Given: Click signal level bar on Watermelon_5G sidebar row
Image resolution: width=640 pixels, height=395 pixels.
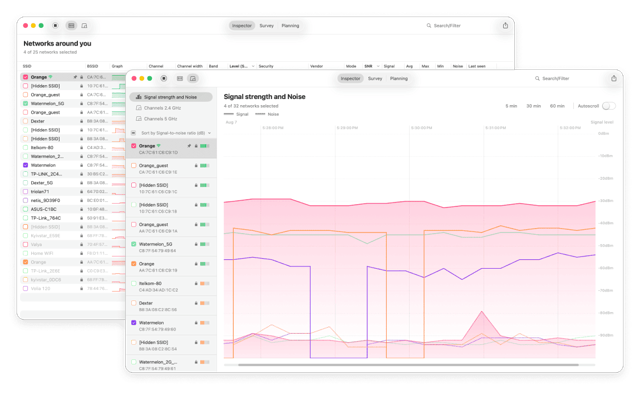Looking at the screenshot, I should coord(205,244).
